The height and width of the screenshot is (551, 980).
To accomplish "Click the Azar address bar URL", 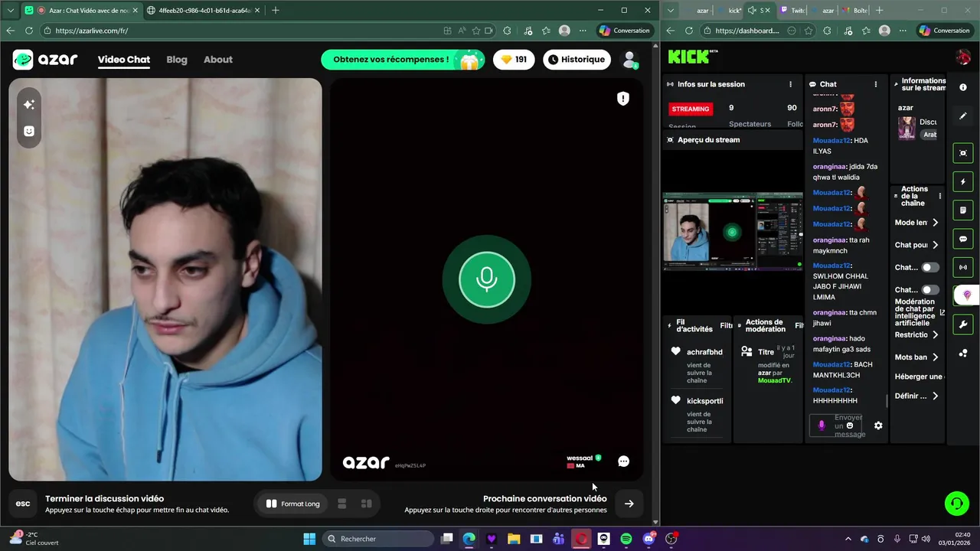I will (x=92, y=31).
